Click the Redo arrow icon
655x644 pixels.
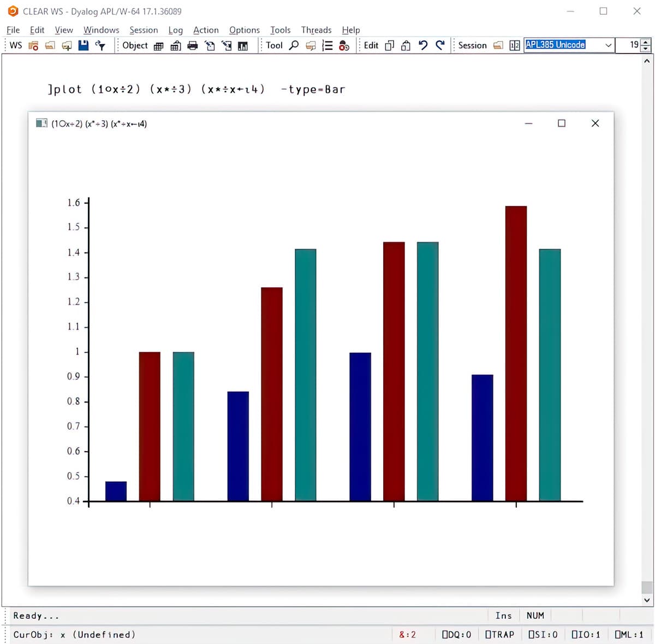(x=440, y=45)
